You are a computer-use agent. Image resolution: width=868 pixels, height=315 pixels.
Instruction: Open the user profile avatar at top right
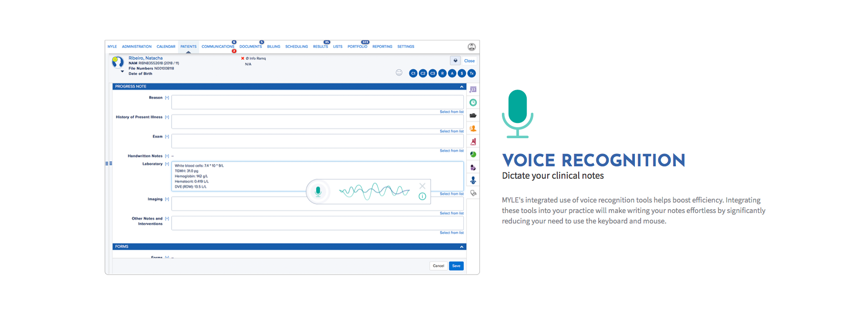[x=471, y=47]
